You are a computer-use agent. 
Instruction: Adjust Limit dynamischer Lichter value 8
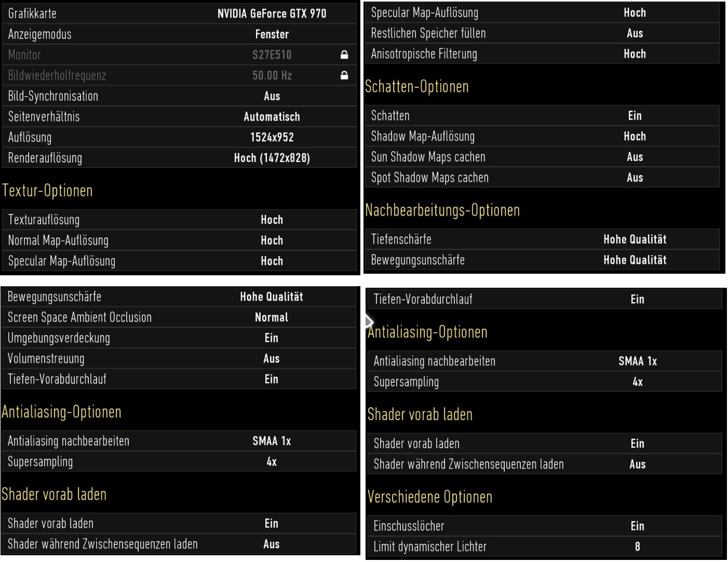(x=637, y=546)
